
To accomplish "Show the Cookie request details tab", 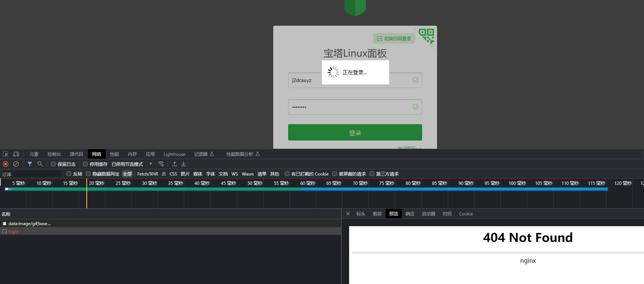I will [466, 214].
